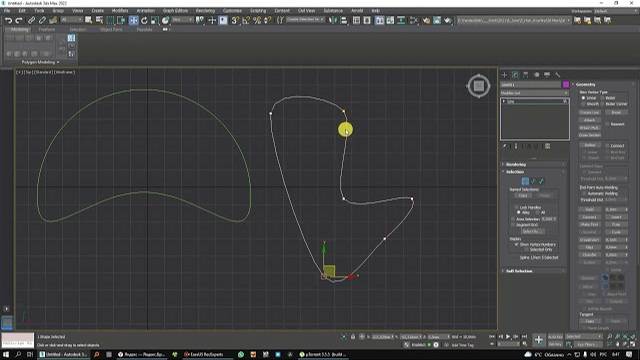Open the Graph Editors menu
Image resolution: width=640 pixels, height=360 pixels.
pos(175,11)
